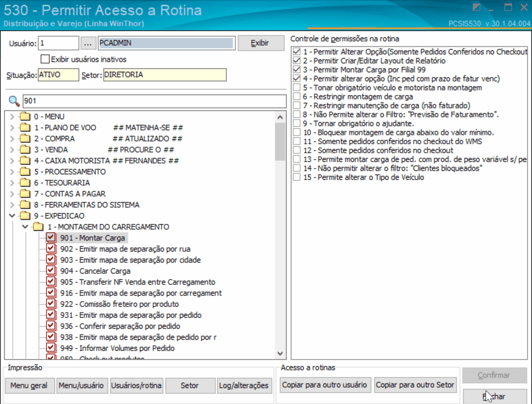Click the window style toggle icon in title bar
532x404 pixels.
(476, 7)
